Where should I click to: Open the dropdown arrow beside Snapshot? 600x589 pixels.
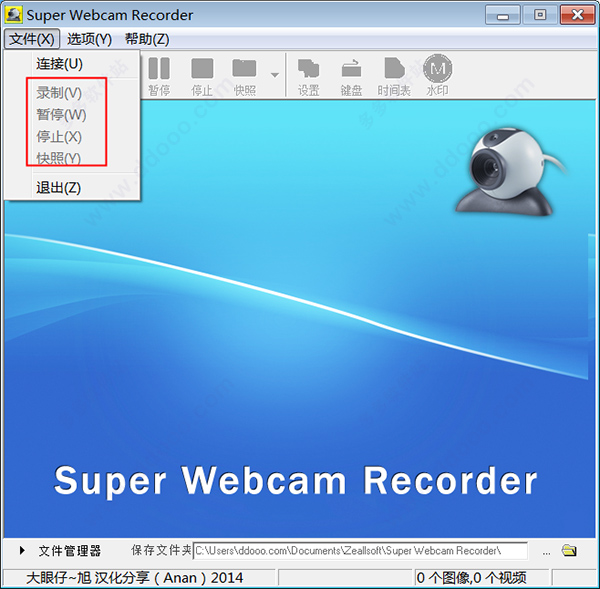tap(274, 75)
